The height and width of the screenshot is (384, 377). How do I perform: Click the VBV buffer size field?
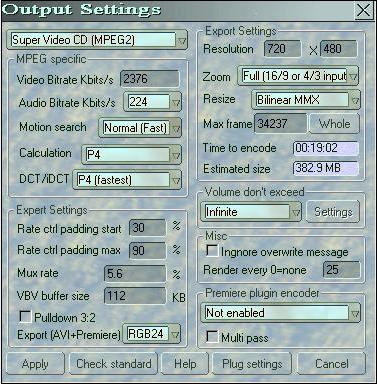tap(135, 296)
